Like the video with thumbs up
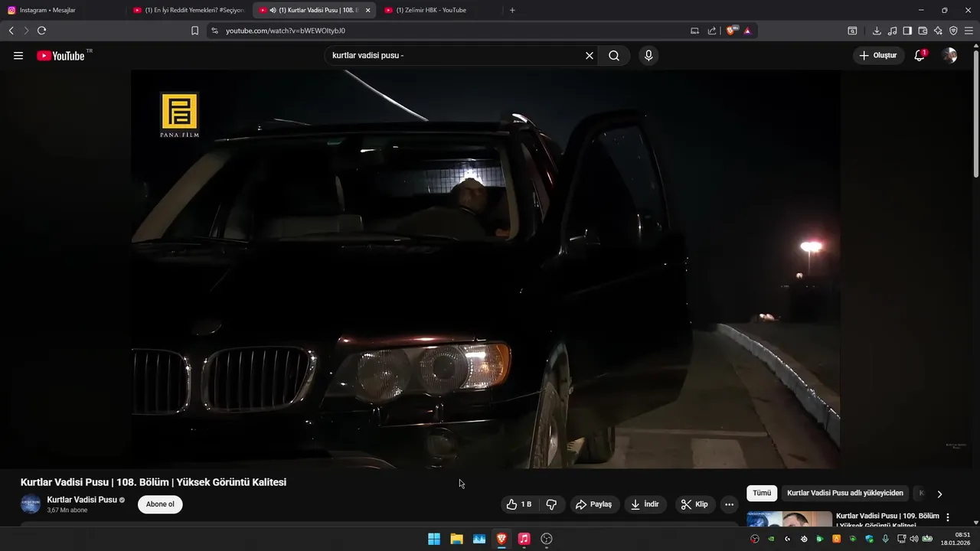This screenshot has height=551, width=980. pos(519,504)
